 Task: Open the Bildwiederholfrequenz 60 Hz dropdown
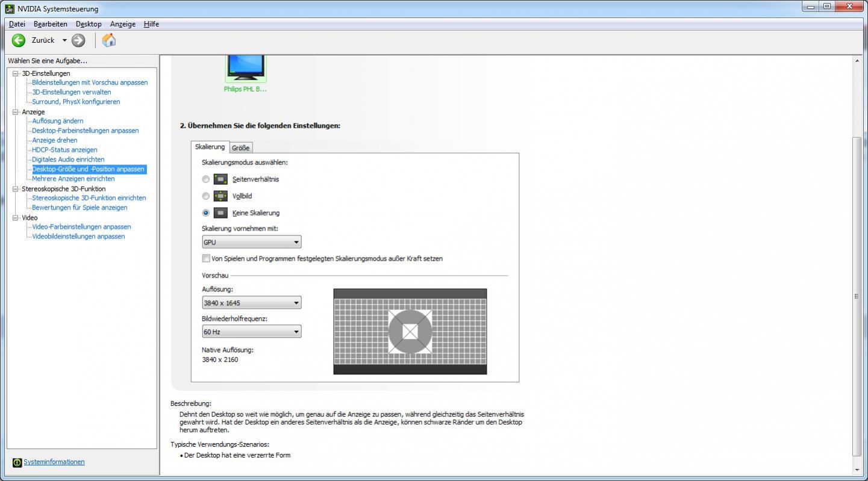[x=252, y=332]
